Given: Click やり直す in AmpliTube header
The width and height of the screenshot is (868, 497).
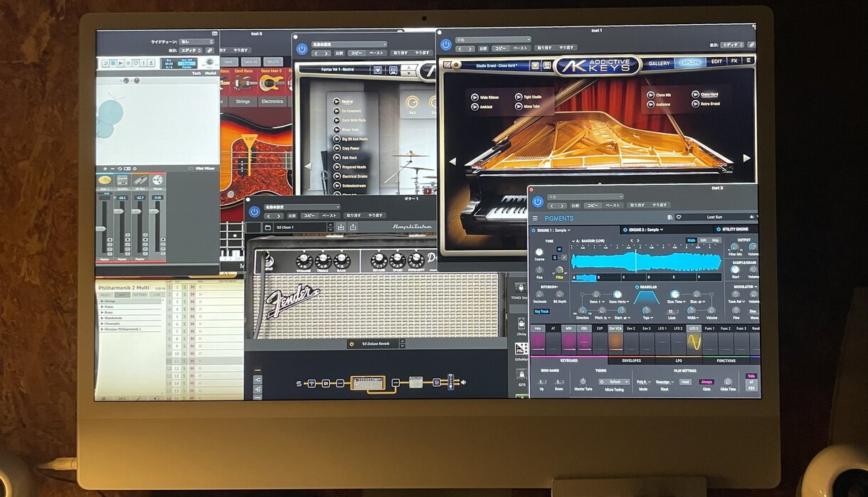Looking at the screenshot, I should pos(376,215).
